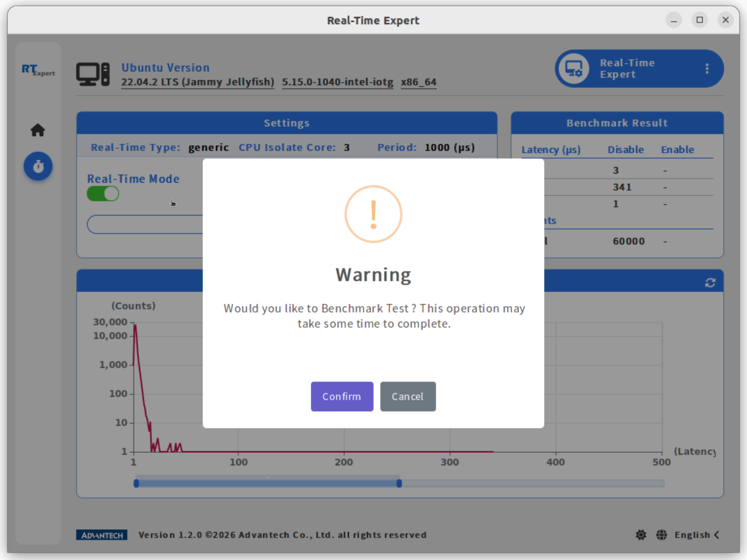This screenshot has height=560, width=747.
Task: Click the value 341 in Disable column
Action: (622, 187)
